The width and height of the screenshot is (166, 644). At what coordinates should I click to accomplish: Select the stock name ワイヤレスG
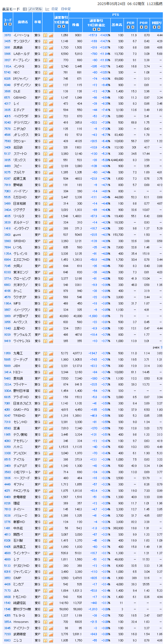point(22,341)
